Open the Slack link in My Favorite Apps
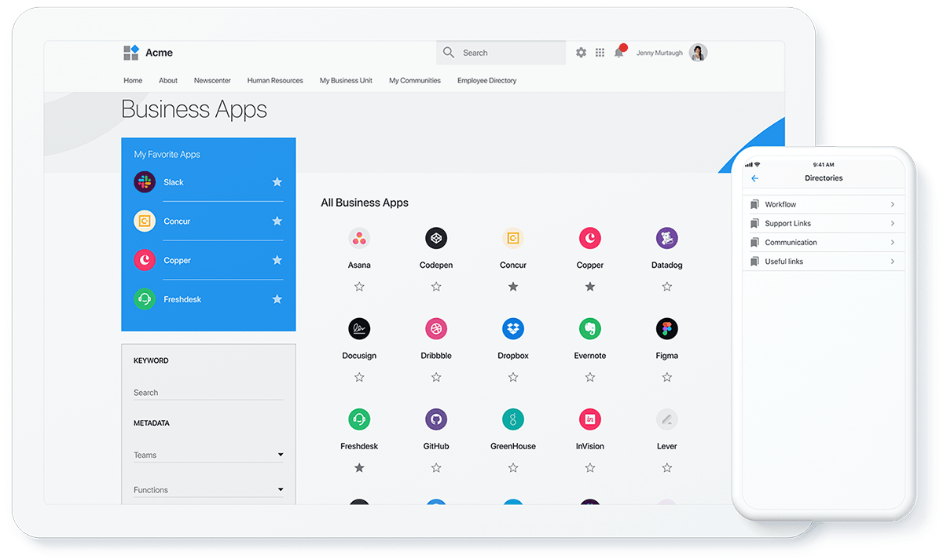The width and height of the screenshot is (943, 560). pyautogui.click(x=174, y=182)
